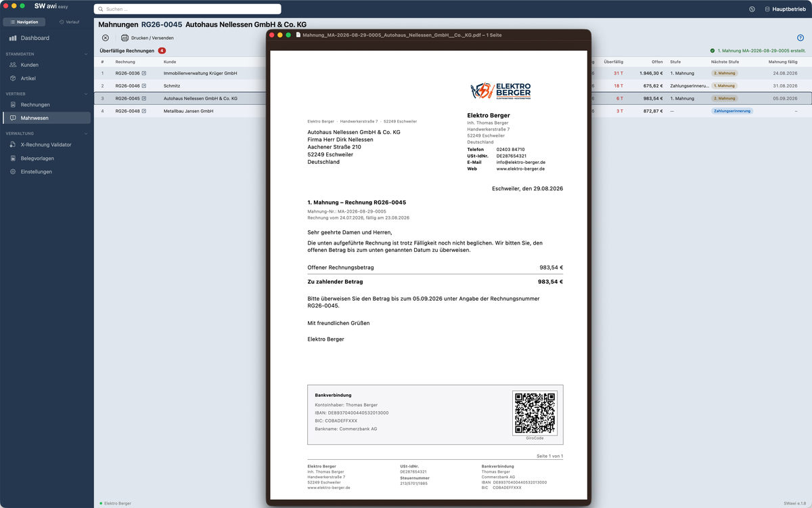Image resolution: width=812 pixels, height=508 pixels.
Task: Sort by the Nächste Stufe column header
Action: tap(725, 62)
